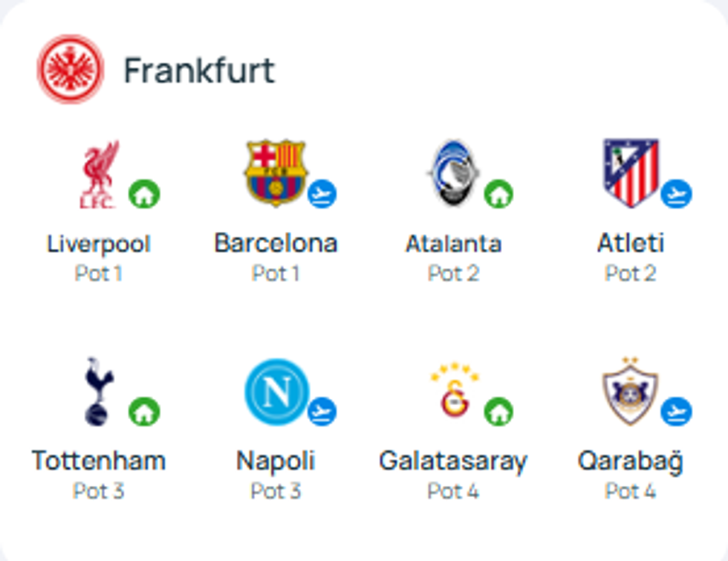Open the Atalanta club crest
728x561 pixels.
pyautogui.click(x=454, y=173)
